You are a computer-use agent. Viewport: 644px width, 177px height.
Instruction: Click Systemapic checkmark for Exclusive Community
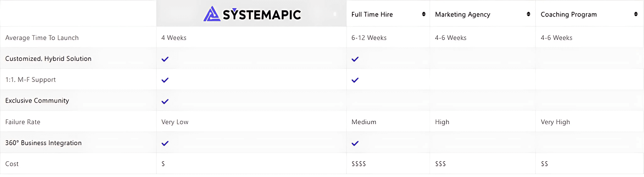[x=165, y=101]
